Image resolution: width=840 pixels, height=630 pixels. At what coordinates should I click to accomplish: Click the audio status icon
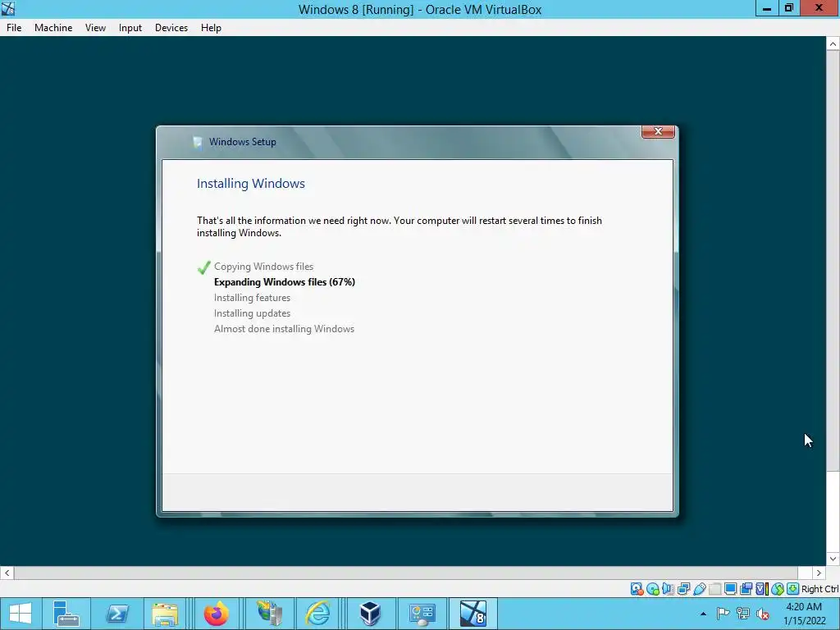(668, 589)
